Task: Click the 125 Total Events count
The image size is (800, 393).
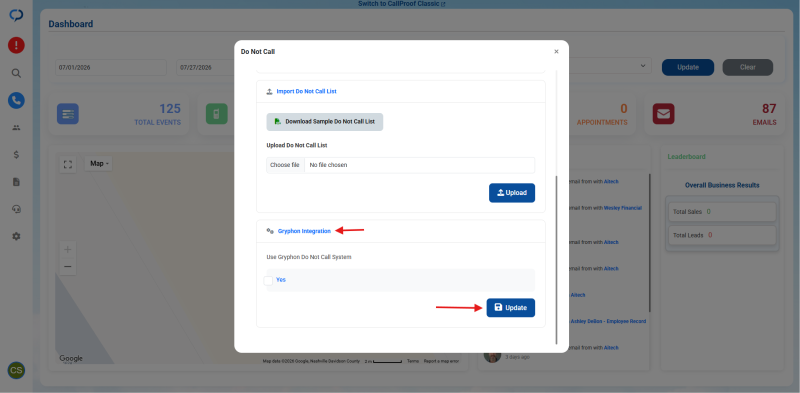Action: [x=170, y=109]
